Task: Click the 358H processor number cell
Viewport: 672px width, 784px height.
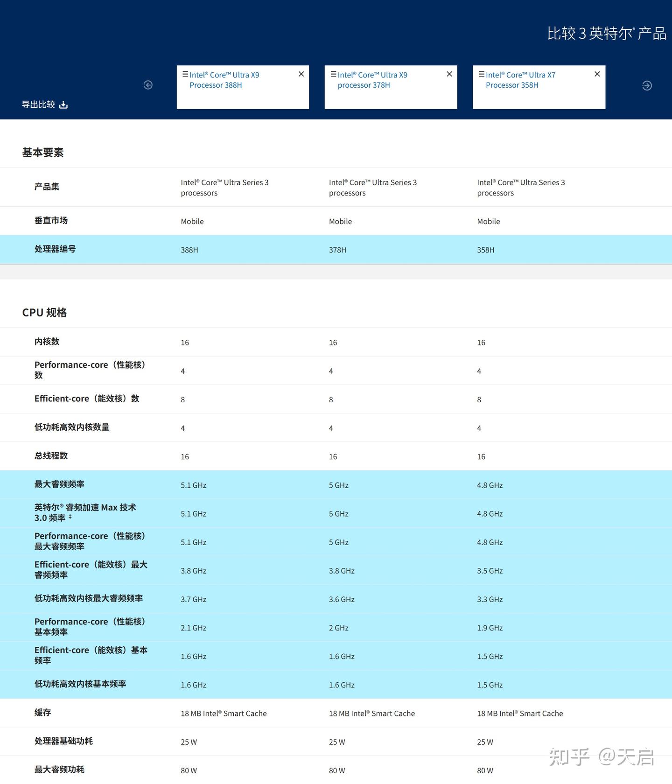Action: (486, 250)
